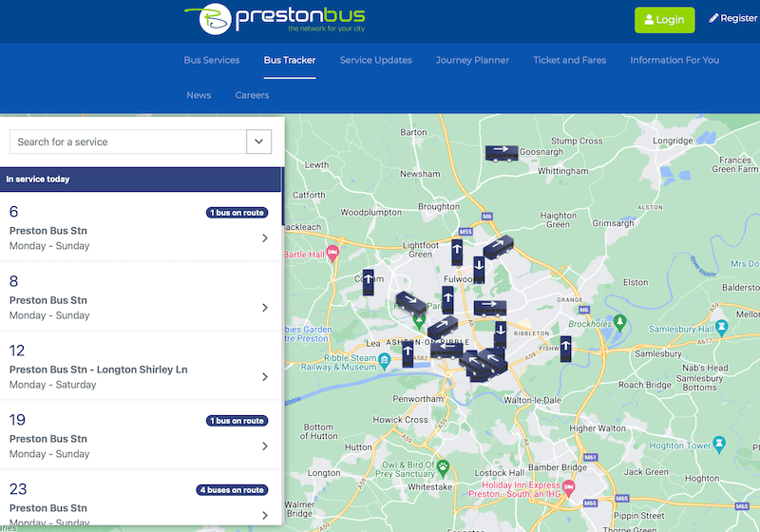The image size is (760, 532).
Task: Click the green Login button
Action: coord(665,19)
